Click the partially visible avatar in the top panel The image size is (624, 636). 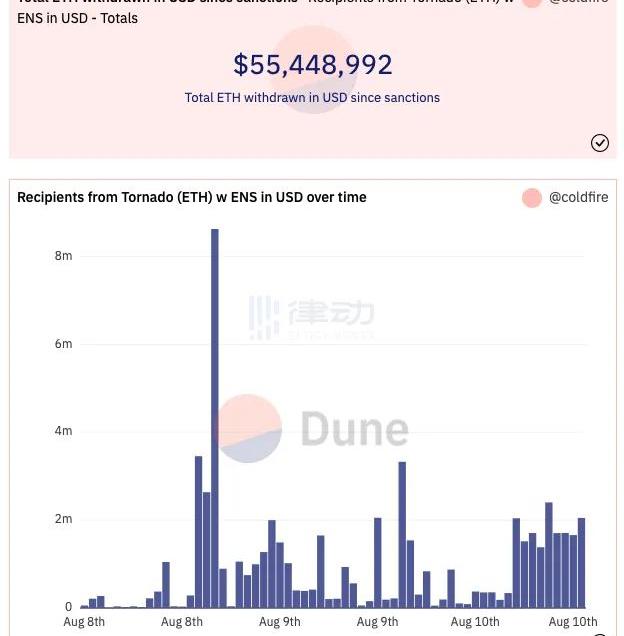click(x=532, y=3)
